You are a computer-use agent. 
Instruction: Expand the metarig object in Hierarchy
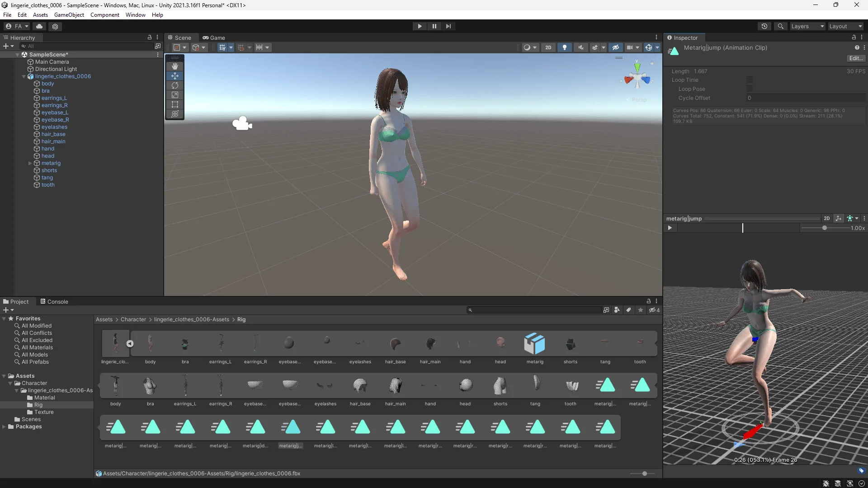point(30,163)
